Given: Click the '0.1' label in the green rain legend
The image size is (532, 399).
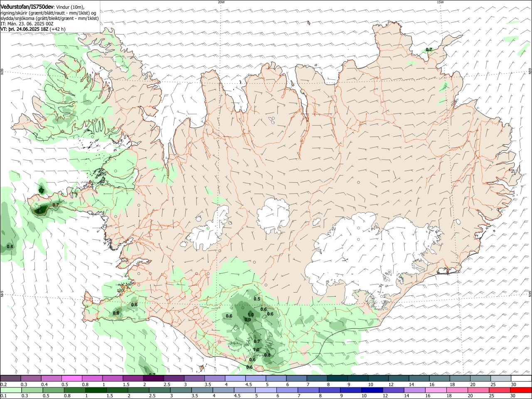Looking at the screenshot, I should pos(4,396).
